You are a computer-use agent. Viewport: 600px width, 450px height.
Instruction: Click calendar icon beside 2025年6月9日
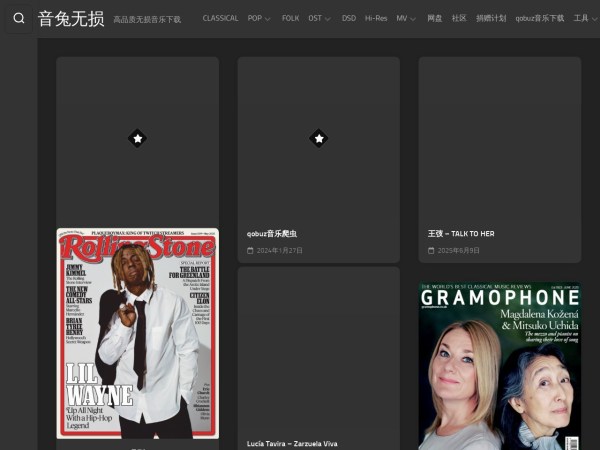pos(431,250)
